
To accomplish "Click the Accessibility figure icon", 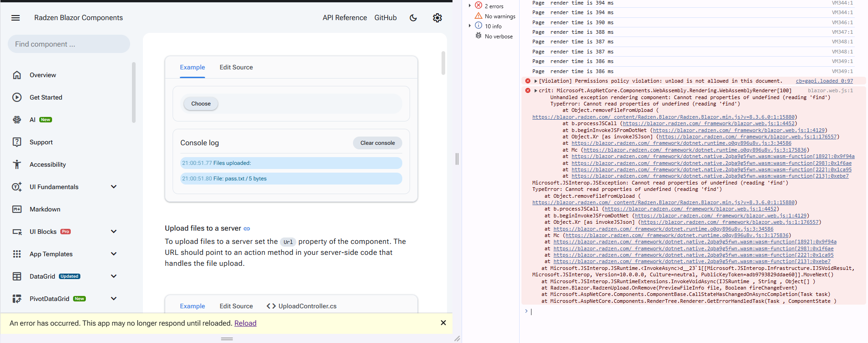I will (17, 164).
